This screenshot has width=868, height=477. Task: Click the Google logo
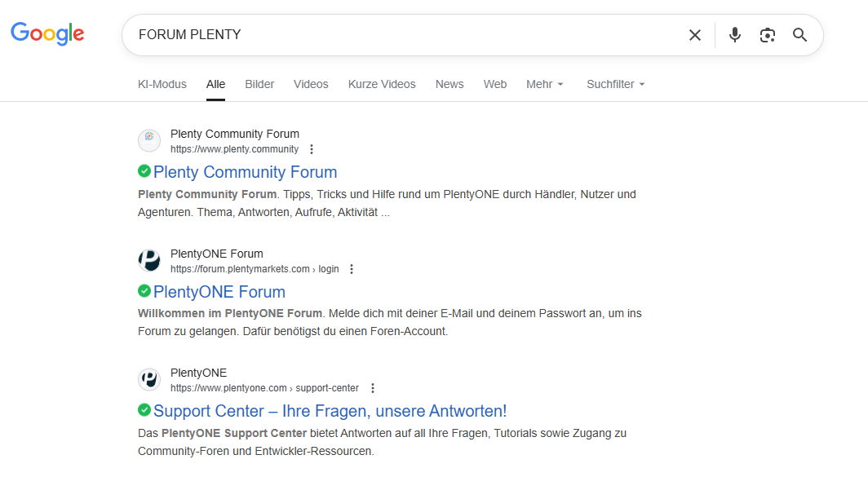[47, 33]
